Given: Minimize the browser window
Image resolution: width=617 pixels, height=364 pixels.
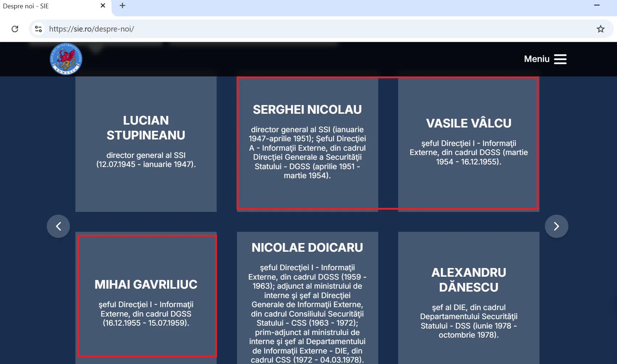Looking at the screenshot, I should click(597, 5).
